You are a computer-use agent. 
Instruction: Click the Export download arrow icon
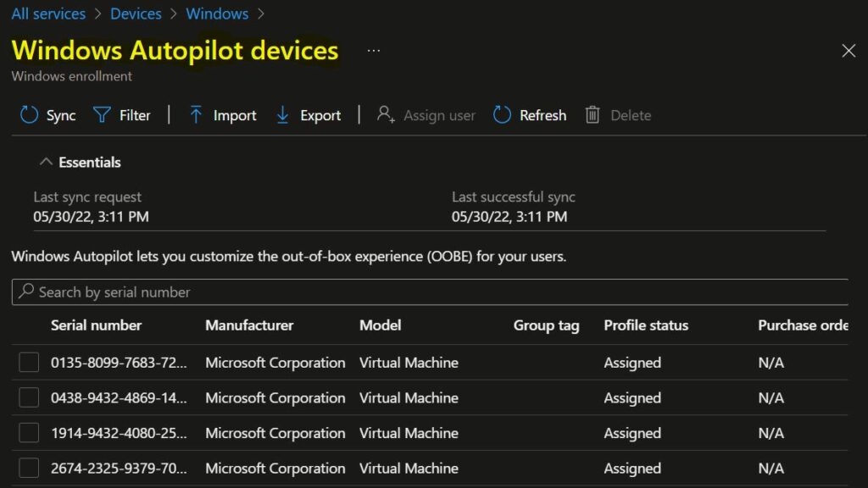coord(282,114)
